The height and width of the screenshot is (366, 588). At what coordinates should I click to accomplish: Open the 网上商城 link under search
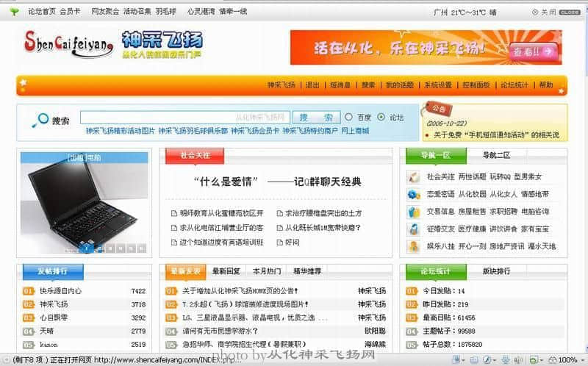click(x=355, y=131)
